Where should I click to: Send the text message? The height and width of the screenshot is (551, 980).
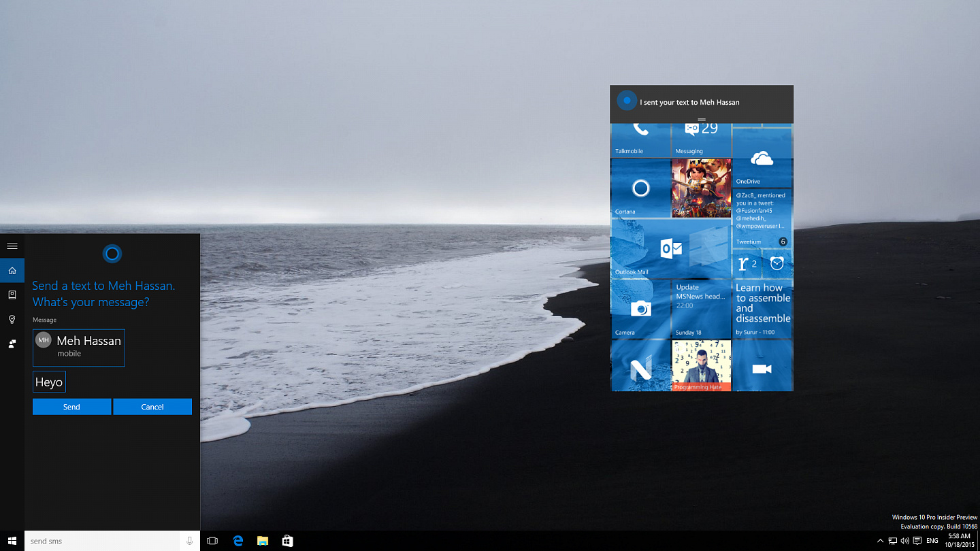71,407
